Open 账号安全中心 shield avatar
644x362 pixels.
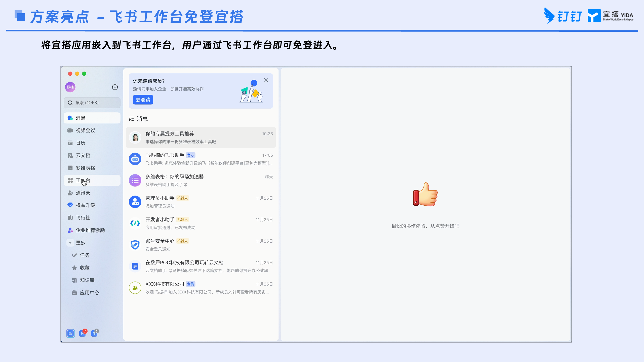(135, 245)
